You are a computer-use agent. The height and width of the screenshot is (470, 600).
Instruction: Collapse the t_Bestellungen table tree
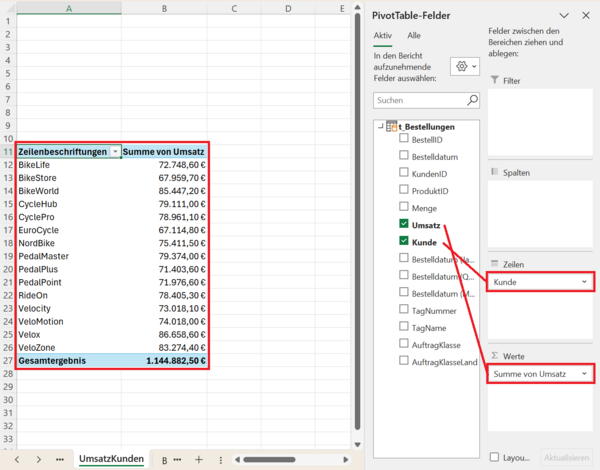tap(380, 127)
